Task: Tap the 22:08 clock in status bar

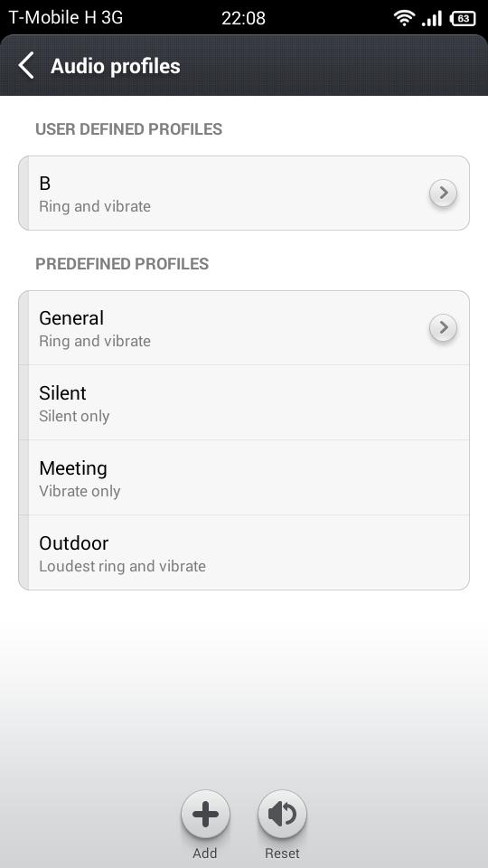Action: [243, 18]
